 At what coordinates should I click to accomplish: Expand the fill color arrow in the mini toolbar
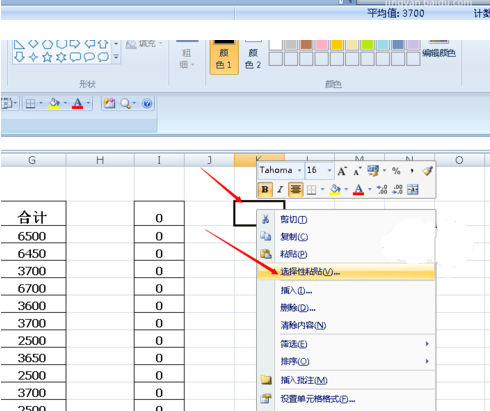[346, 190]
